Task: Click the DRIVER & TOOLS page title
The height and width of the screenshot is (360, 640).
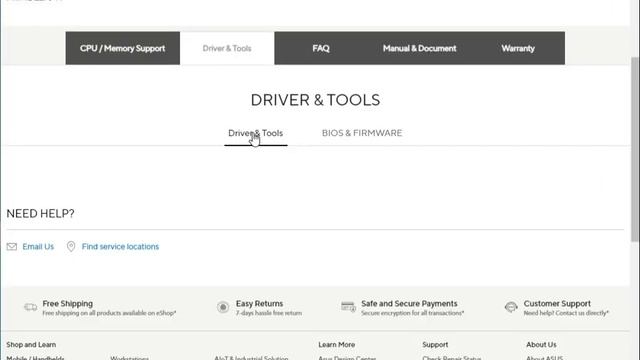Action: (316, 100)
